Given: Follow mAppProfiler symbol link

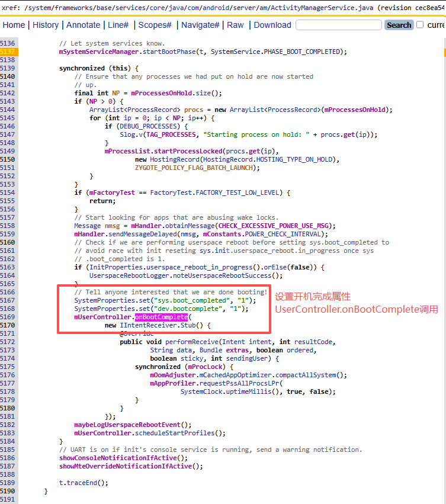Looking at the screenshot, I should pyautogui.click(x=173, y=383).
